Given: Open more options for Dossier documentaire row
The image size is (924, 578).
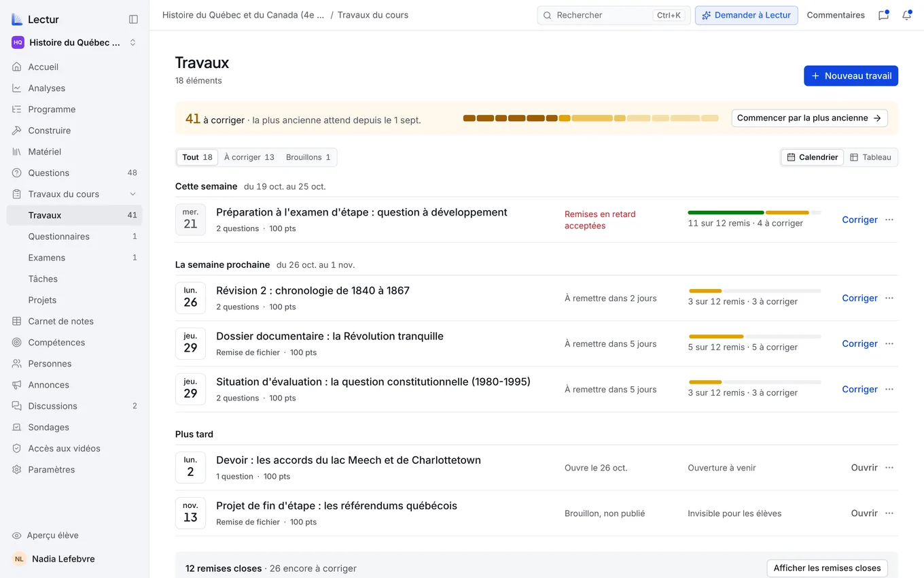Looking at the screenshot, I should click(x=889, y=343).
